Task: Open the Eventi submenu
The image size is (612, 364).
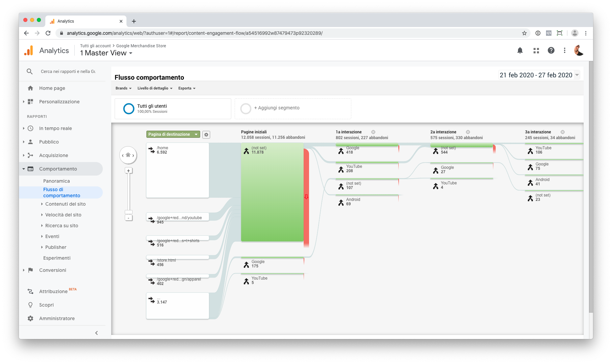Action: [52, 236]
